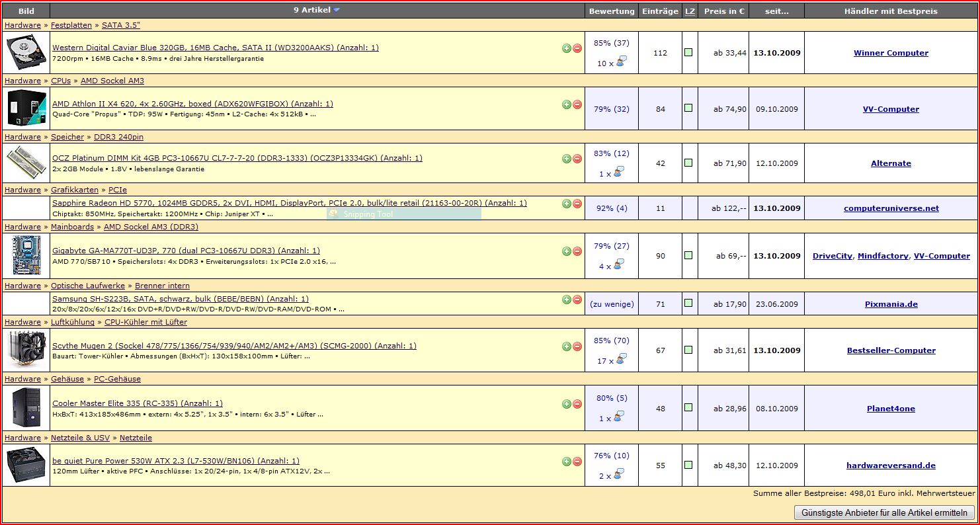
Task: Sort by Preis in € column header
Action: coord(724,11)
